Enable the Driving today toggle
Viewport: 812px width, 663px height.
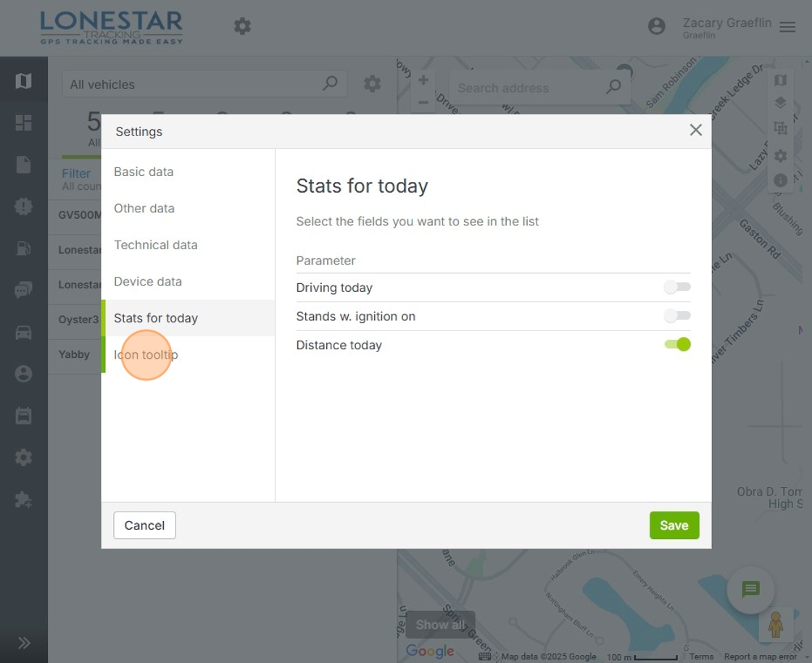[677, 287]
